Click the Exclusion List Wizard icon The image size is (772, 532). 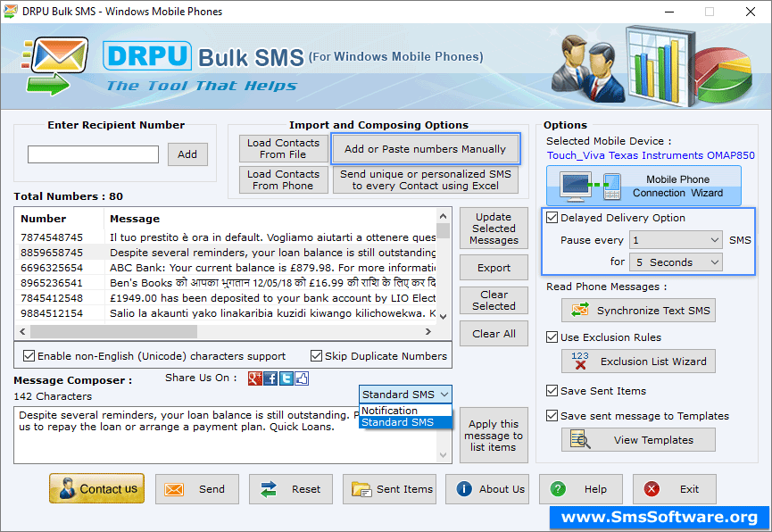click(x=580, y=362)
